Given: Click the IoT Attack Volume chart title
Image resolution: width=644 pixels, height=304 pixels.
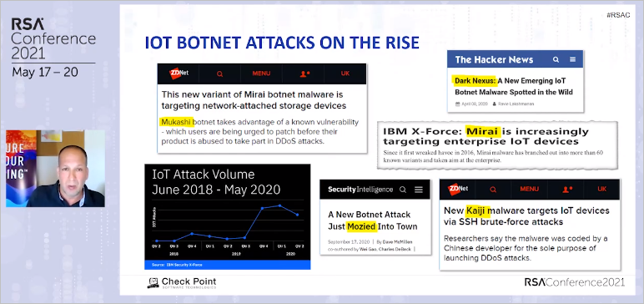Looking at the screenshot, I should click(216, 182).
